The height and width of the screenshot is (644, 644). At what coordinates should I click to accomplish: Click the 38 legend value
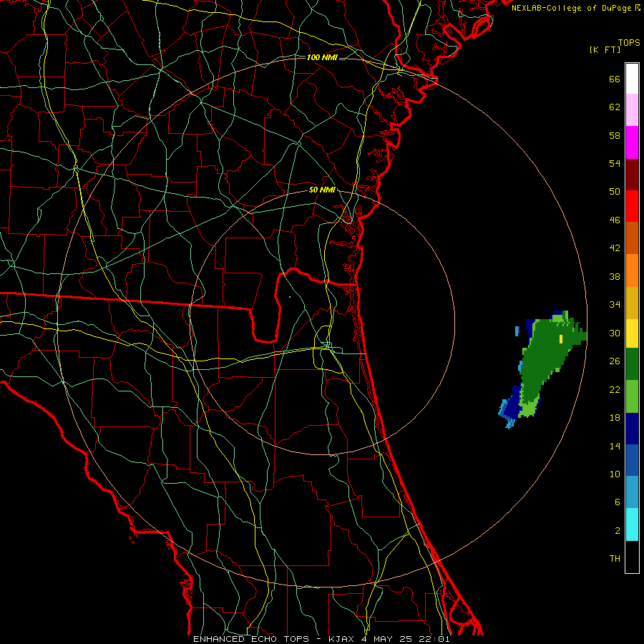[615, 276]
